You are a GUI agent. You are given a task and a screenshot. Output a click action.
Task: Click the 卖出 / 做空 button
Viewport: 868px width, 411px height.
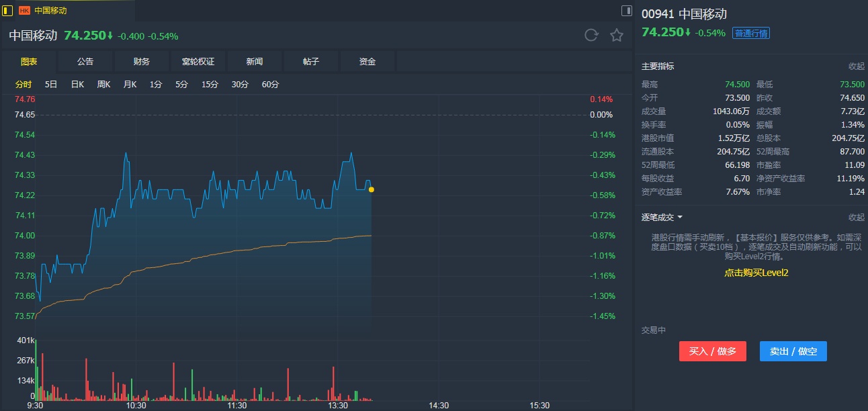click(793, 351)
